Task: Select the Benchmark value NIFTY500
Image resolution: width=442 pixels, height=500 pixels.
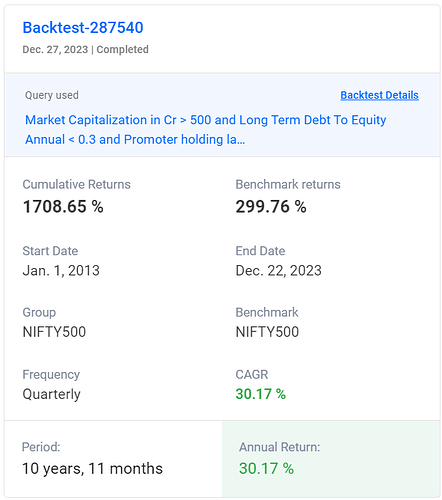Action: [x=267, y=332]
